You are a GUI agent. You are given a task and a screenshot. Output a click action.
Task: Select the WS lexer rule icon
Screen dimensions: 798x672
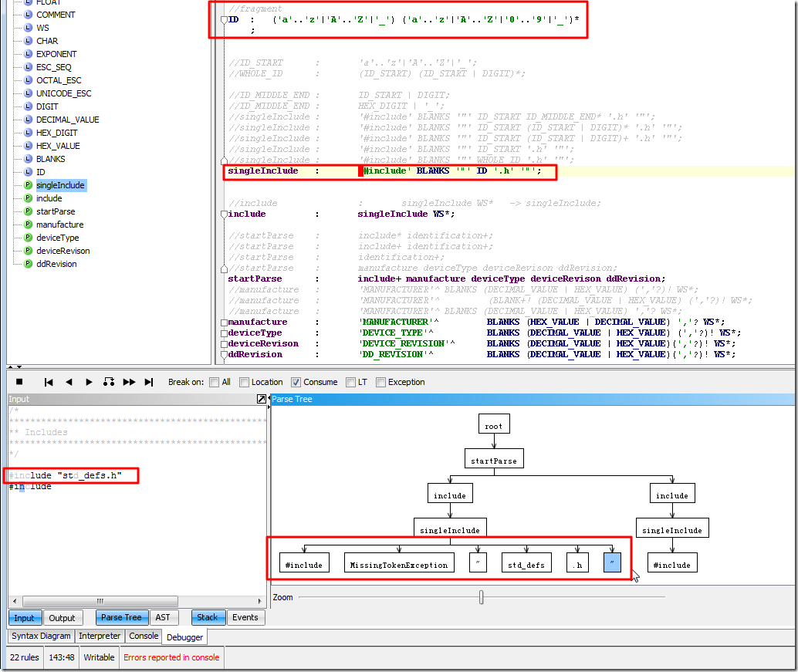coord(29,28)
